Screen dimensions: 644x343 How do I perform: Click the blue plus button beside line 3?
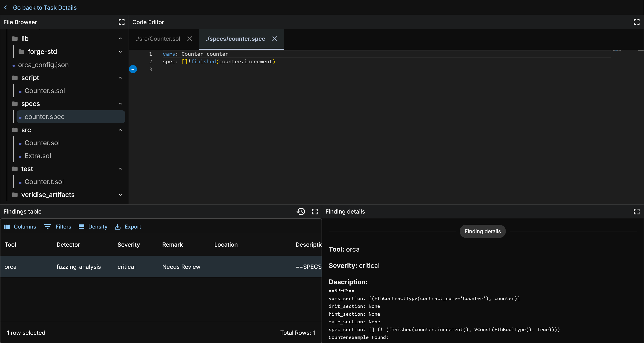coord(133,69)
